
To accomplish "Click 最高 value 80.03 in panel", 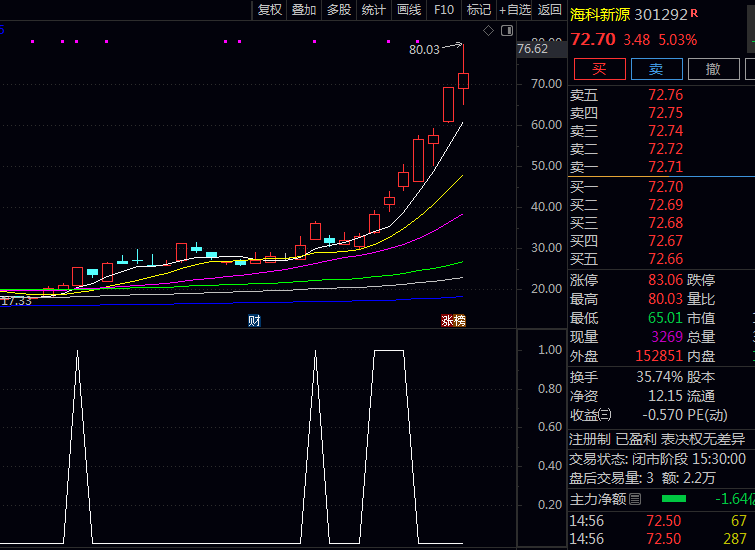I will coord(665,299).
